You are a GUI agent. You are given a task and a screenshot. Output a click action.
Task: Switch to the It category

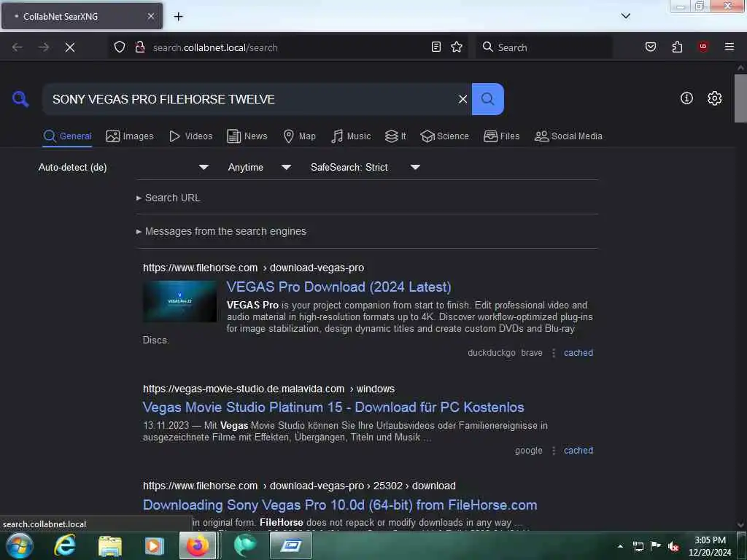click(395, 136)
